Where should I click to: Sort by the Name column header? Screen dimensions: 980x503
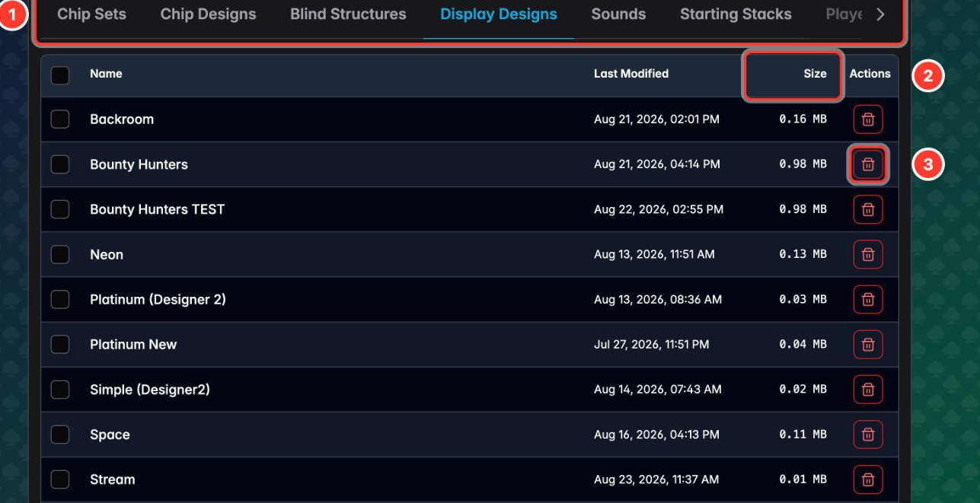click(106, 74)
